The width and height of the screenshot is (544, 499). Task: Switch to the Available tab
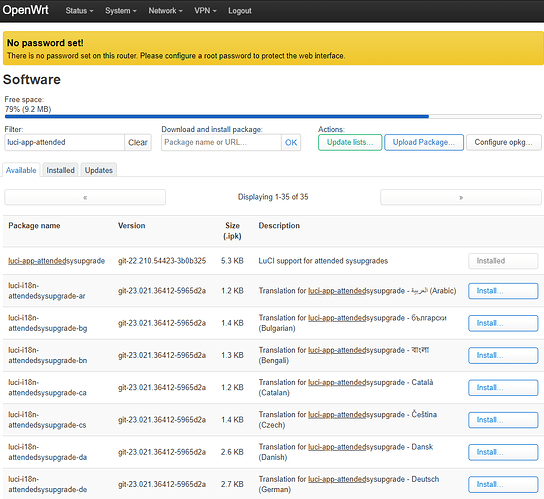point(21,170)
